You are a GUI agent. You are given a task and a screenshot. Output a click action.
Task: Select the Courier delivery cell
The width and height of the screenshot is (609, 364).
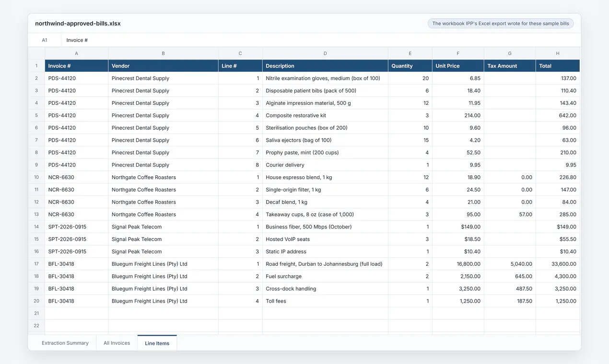point(325,165)
